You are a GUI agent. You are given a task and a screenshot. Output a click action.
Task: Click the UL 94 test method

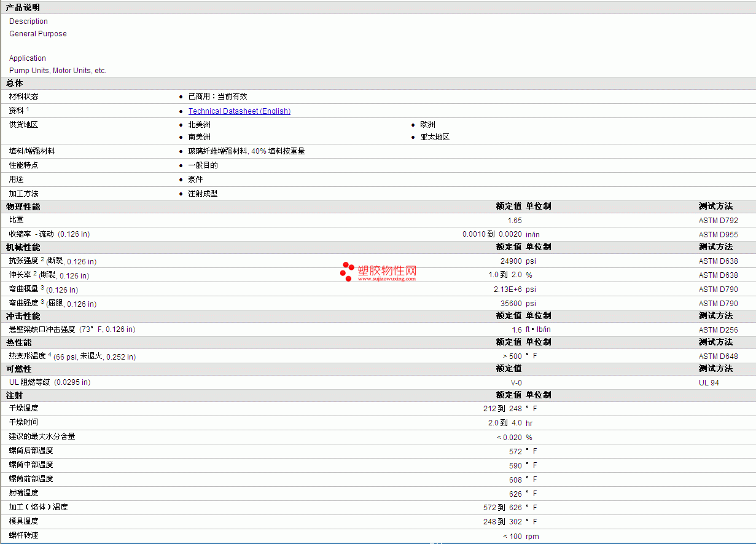[709, 382]
